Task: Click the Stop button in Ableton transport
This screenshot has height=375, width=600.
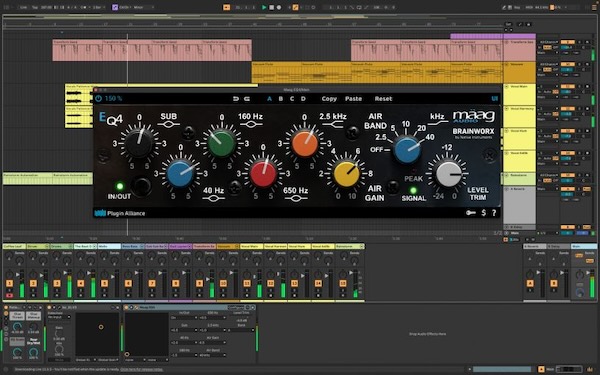Action: click(x=271, y=7)
